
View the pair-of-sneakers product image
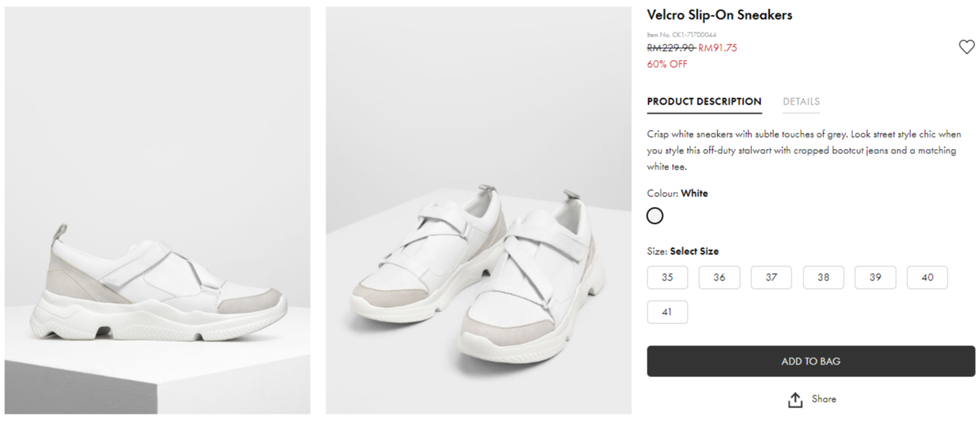[x=478, y=210]
